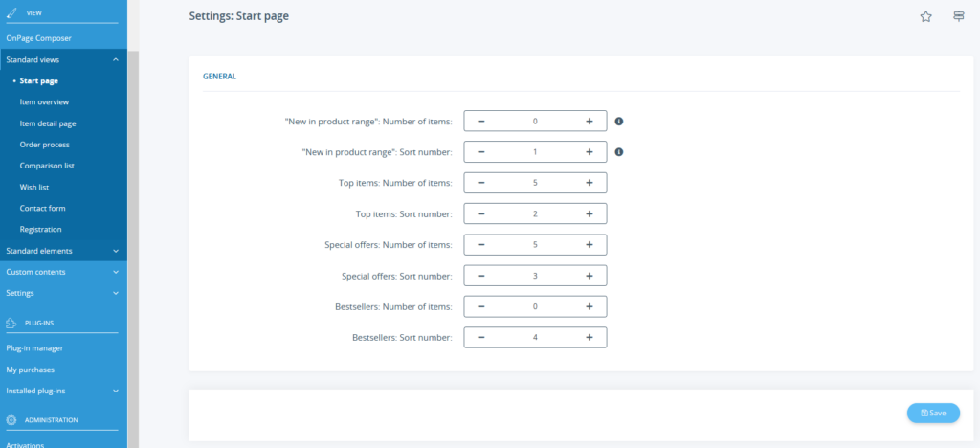Viewport: 980px width, 448px height.
Task: Decrease Top items Number of items
Action: click(480, 183)
